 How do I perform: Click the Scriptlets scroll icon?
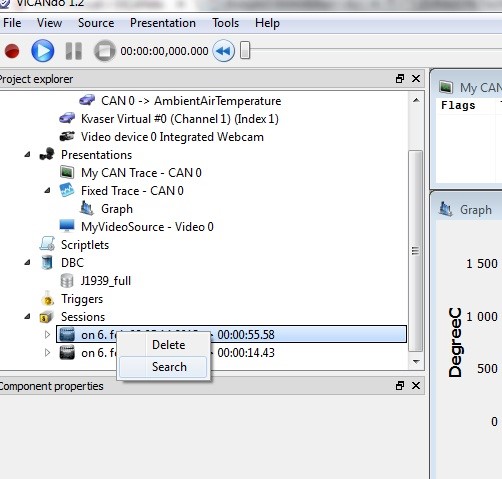(x=47, y=244)
